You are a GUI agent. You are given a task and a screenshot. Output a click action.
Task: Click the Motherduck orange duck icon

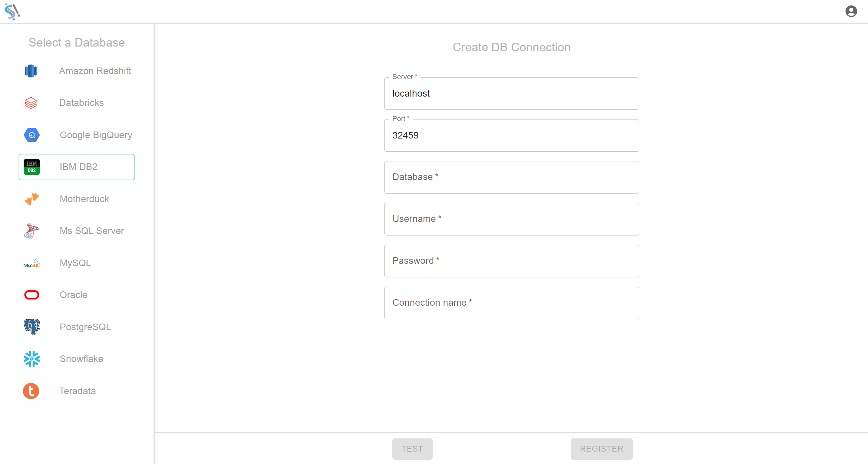(x=32, y=199)
